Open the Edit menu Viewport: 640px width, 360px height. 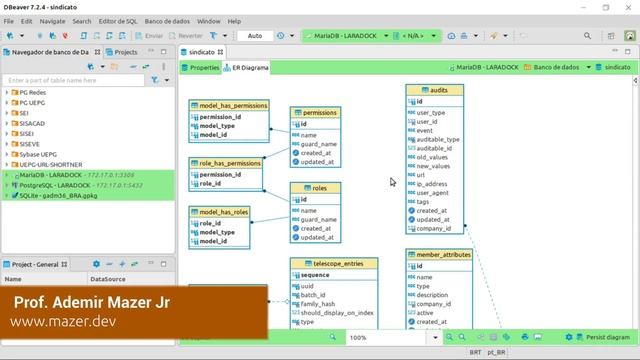pyautogui.click(x=27, y=21)
